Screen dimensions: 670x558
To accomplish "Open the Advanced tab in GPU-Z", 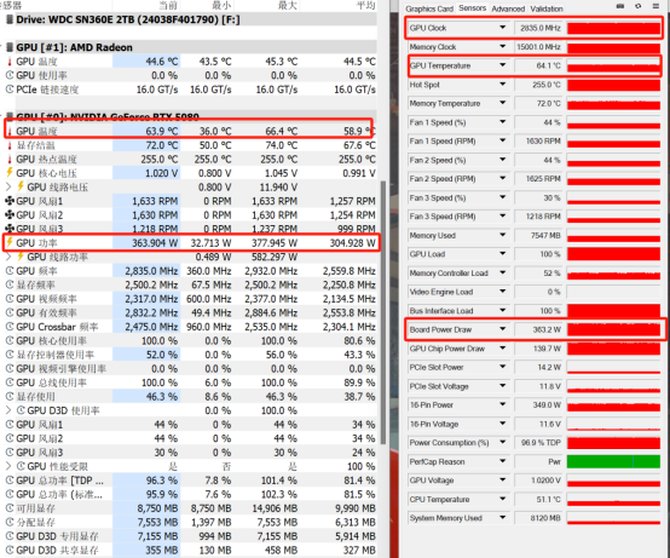I will [508, 9].
